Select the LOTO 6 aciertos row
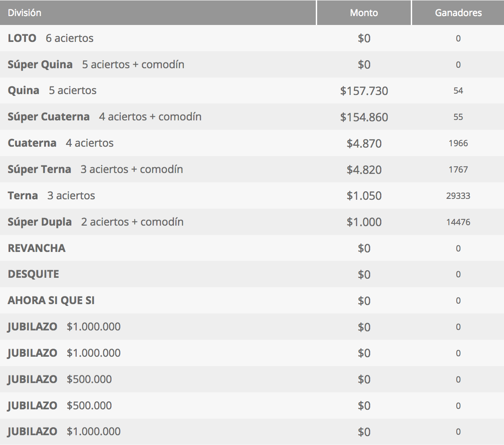Viewport: 504px width, 445px height. pos(252,38)
